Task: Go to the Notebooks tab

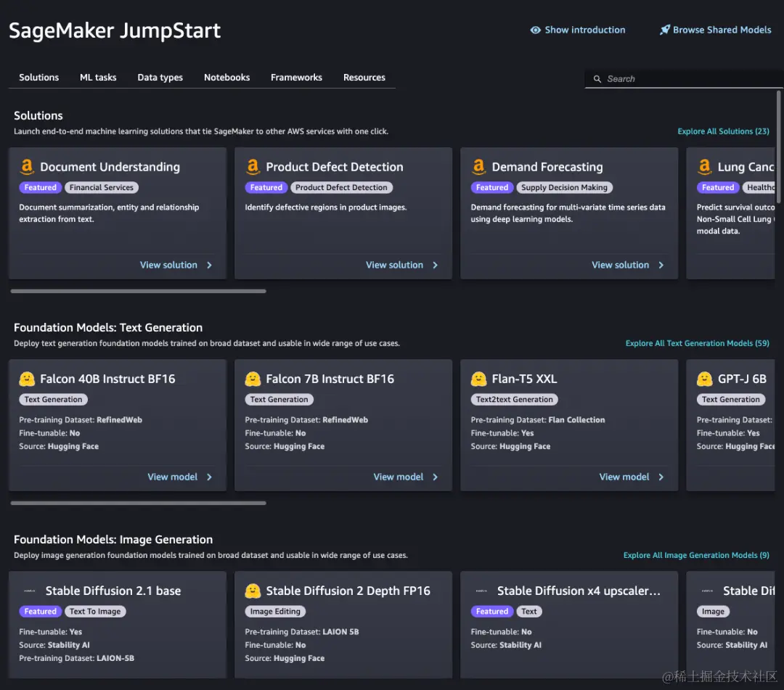Action: click(x=226, y=78)
